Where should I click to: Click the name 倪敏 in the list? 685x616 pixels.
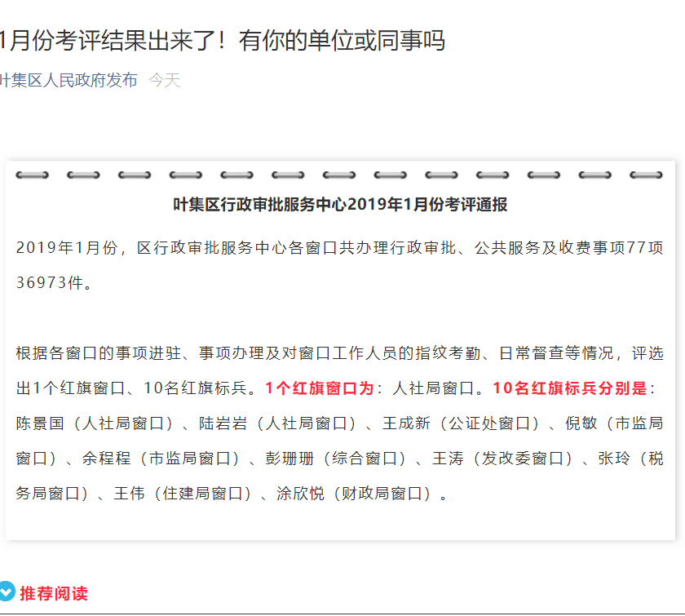[581, 423]
